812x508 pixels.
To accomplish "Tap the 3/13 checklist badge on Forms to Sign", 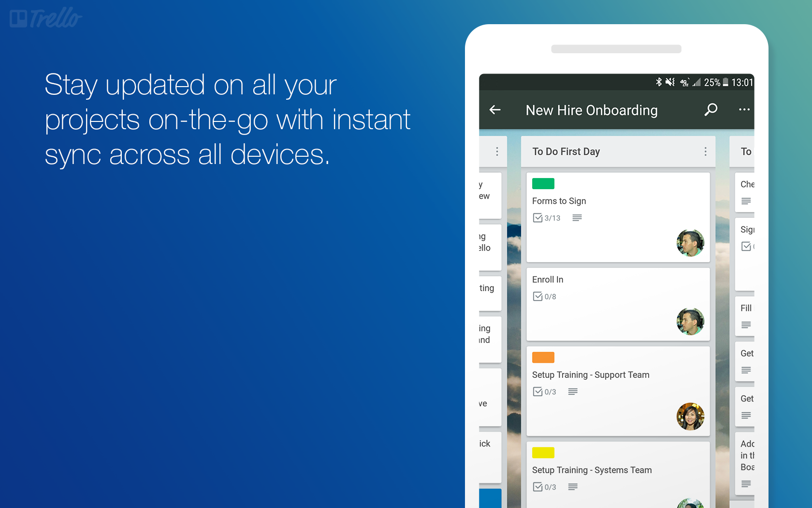I will pyautogui.click(x=547, y=218).
